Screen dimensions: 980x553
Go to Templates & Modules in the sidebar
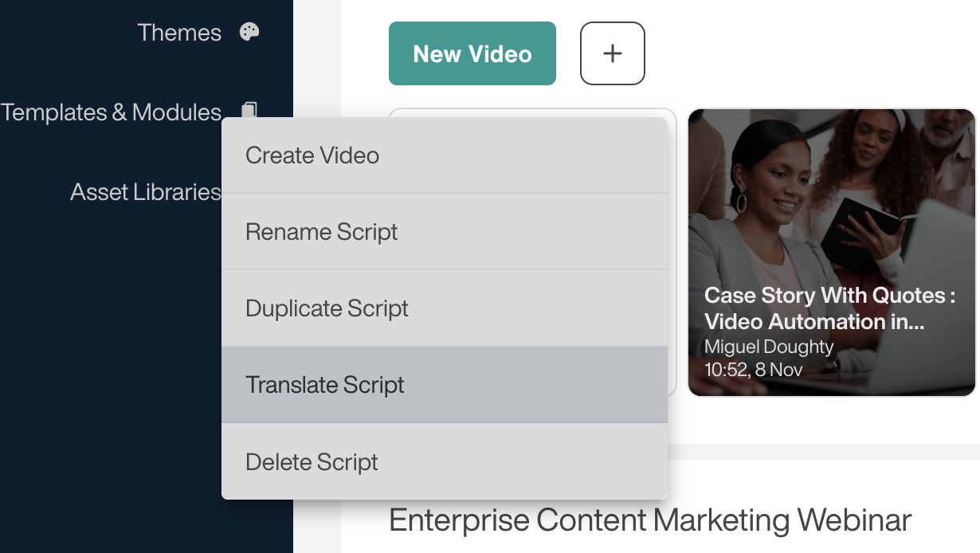111,112
